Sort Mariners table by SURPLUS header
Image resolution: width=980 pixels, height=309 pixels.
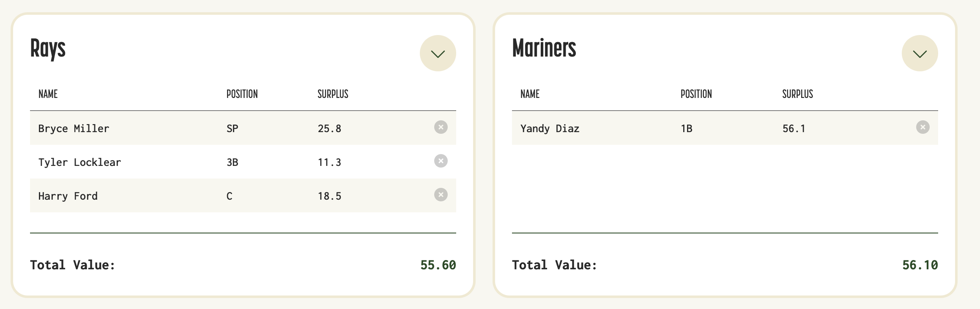[797, 94]
